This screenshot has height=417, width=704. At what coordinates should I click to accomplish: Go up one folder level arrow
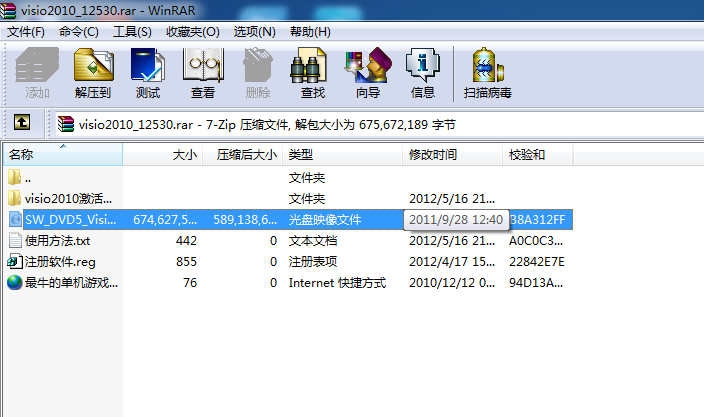coord(22,122)
